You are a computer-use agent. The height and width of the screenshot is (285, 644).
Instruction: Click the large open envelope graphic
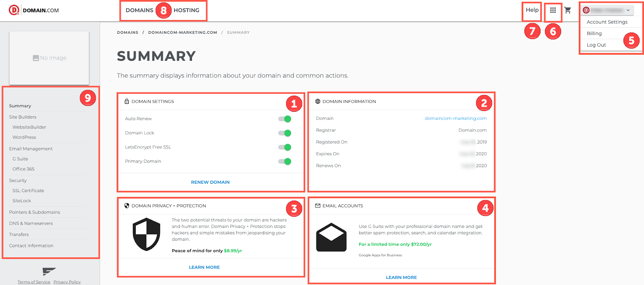click(331, 237)
